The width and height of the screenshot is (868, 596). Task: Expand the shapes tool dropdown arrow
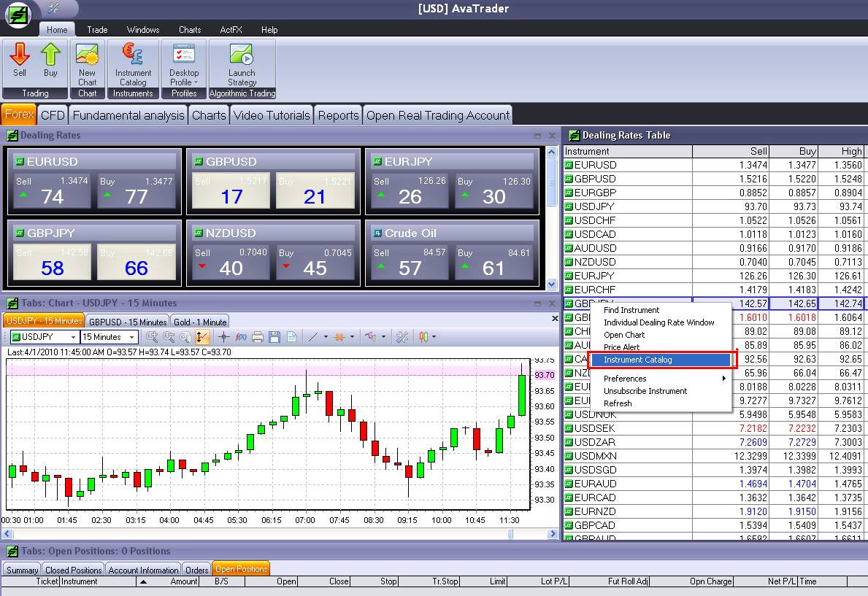383,336
